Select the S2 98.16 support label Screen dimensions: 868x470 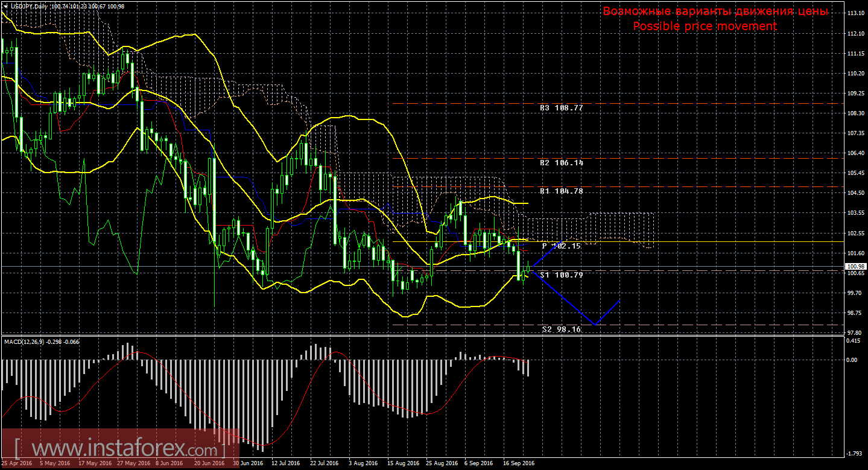[561, 329]
